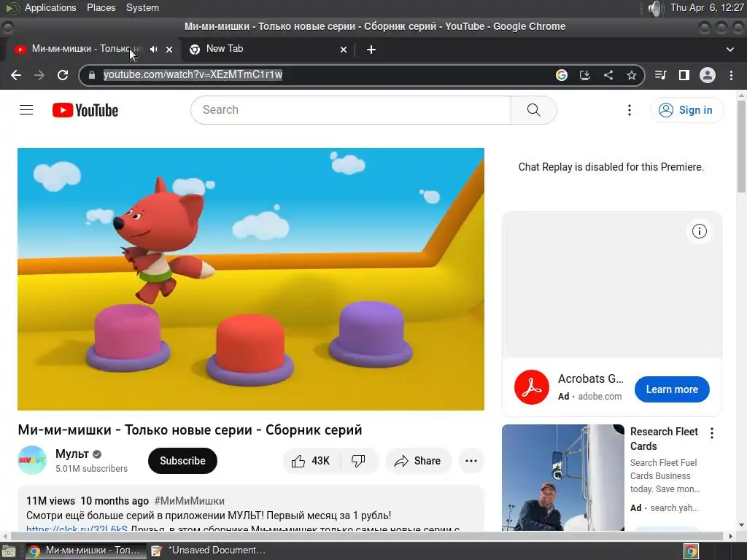Click the browser forward arrow
The width and height of the screenshot is (747, 560).
[39, 75]
